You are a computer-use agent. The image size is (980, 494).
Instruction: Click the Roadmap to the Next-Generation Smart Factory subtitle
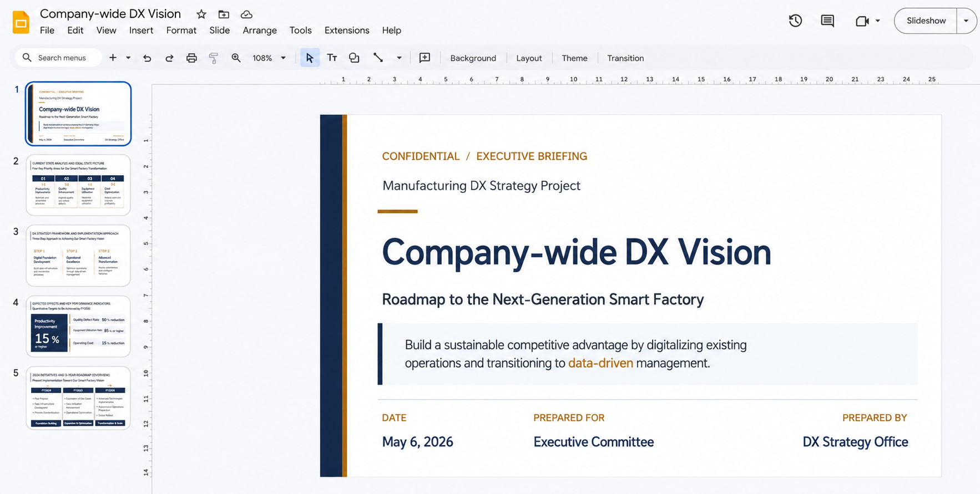click(543, 299)
